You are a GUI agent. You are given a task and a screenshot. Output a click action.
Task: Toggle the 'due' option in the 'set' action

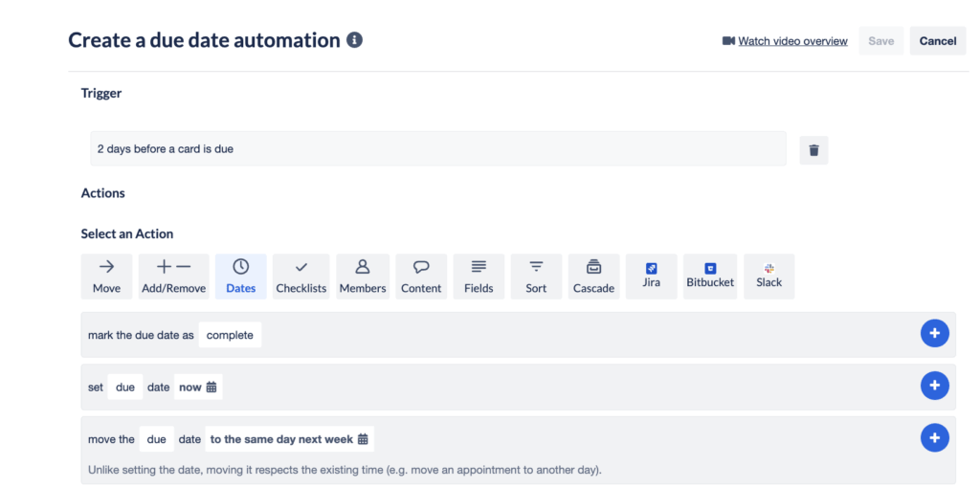[x=125, y=387]
